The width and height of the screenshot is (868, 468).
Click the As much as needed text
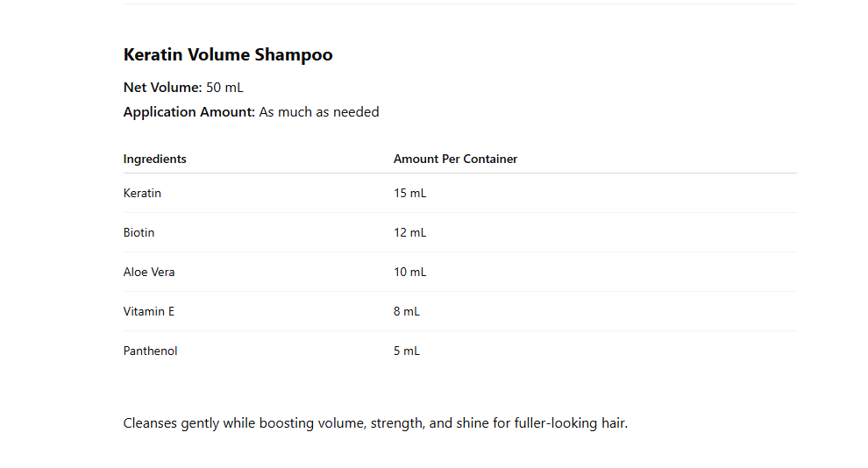click(x=319, y=112)
